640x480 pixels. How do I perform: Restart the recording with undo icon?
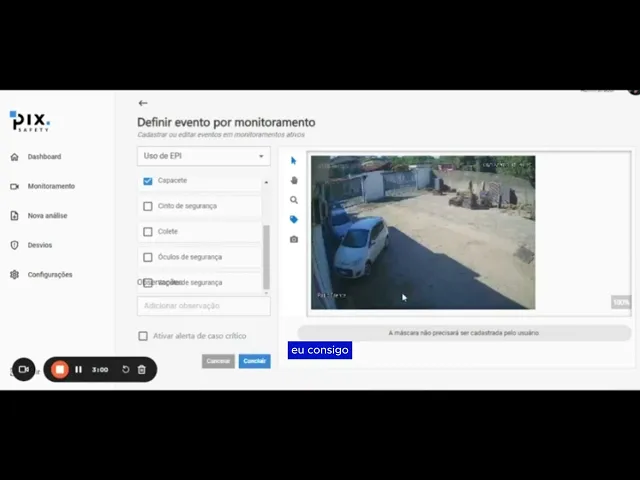126,369
